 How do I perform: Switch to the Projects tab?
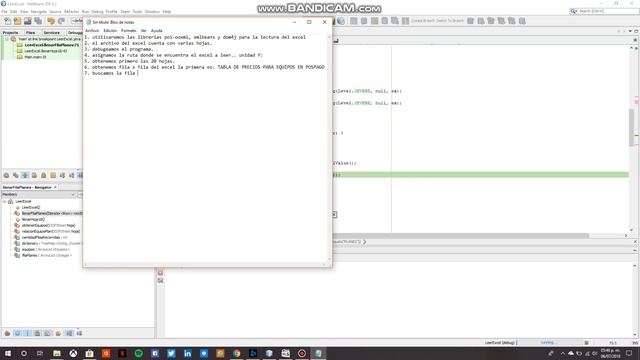pos(10,32)
